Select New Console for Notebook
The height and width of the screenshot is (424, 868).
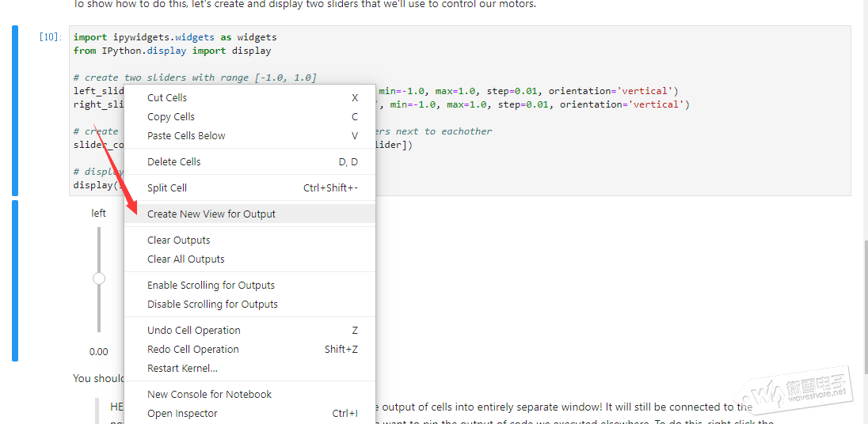tap(209, 394)
